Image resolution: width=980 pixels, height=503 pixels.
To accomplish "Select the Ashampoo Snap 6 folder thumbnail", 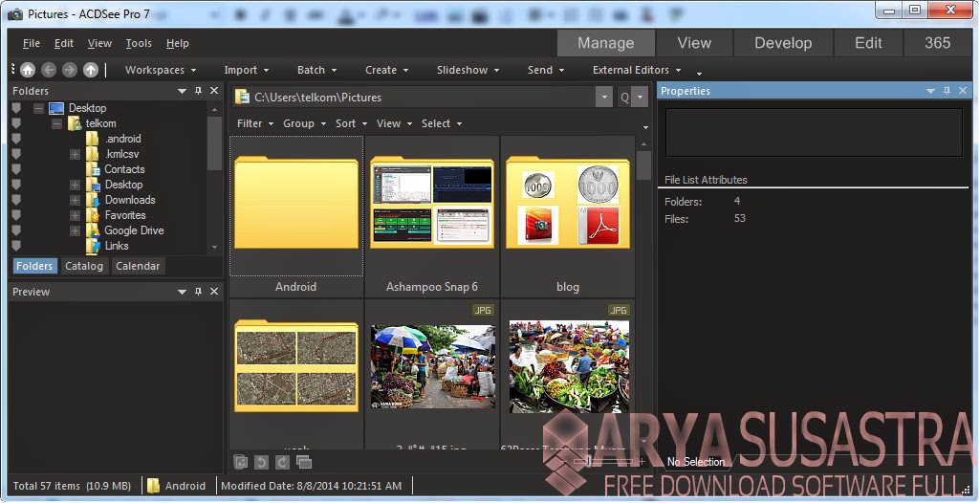I will click(x=432, y=206).
